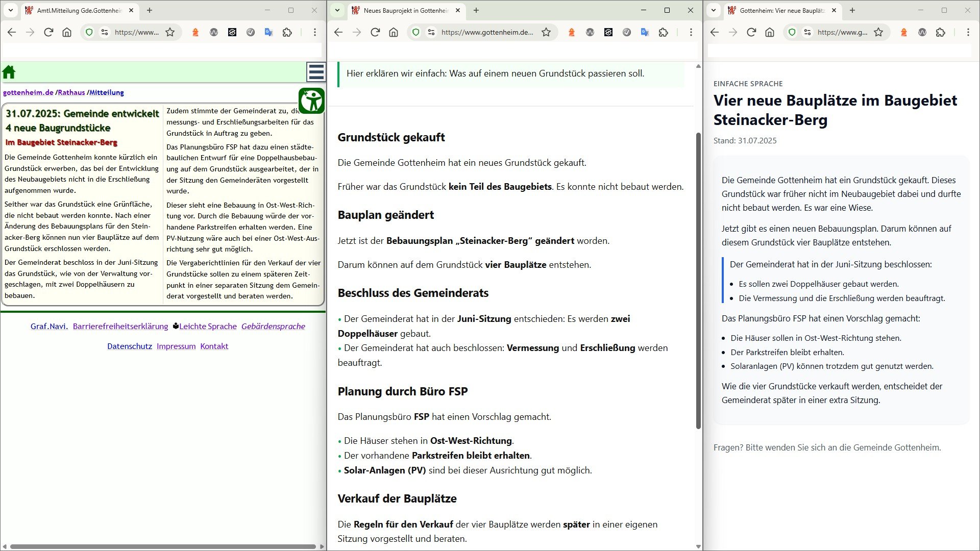Click the home button in middle browser toolbar
The image size is (980, 551).
click(x=394, y=32)
